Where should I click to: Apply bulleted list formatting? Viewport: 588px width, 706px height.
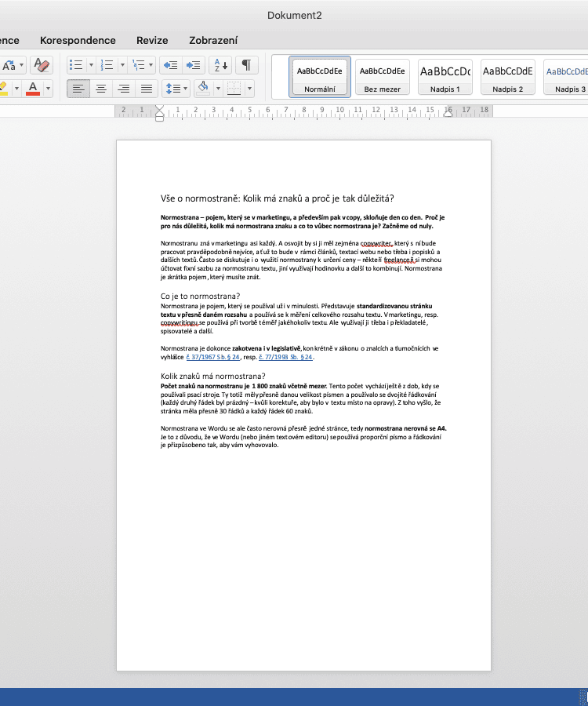coord(75,64)
